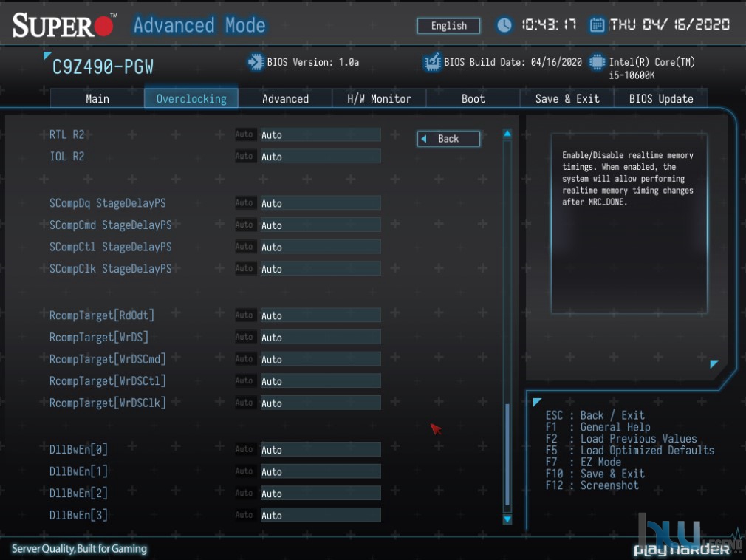
Task: Click the date THU 04/16/2020
Action: (x=669, y=24)
